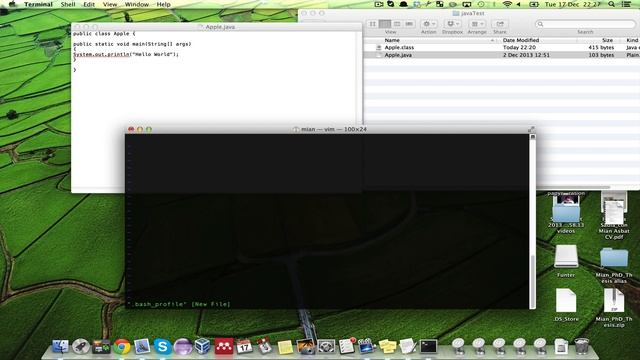Image resolution: width=640 pixels, height=360 pixels.
Task: Click the System.out.println line in Apple.java editor
Action: pos(126,54)
